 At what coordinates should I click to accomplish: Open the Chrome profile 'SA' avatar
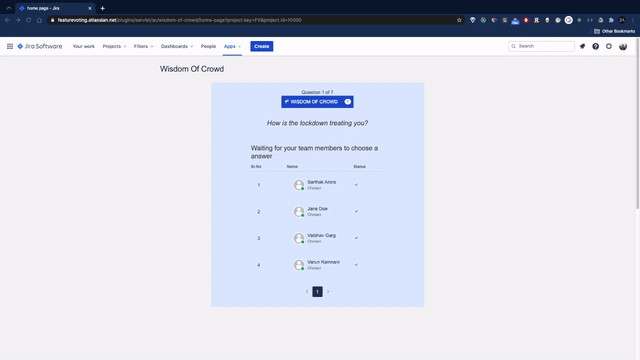[622, 20]
